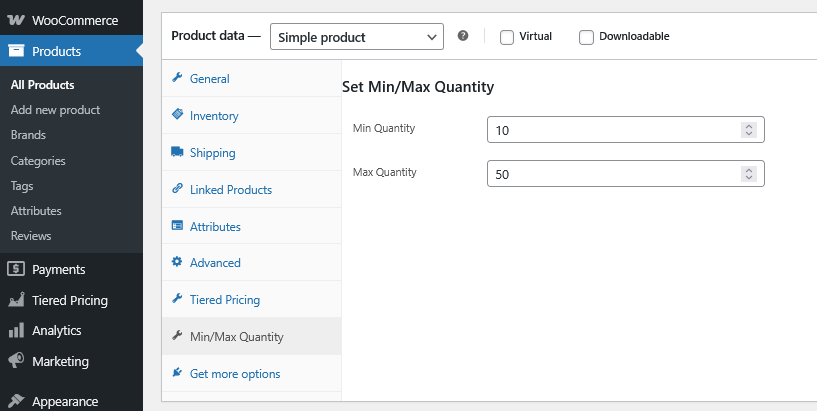Click the Get more options link
The image size is (817, 411).
235,374
